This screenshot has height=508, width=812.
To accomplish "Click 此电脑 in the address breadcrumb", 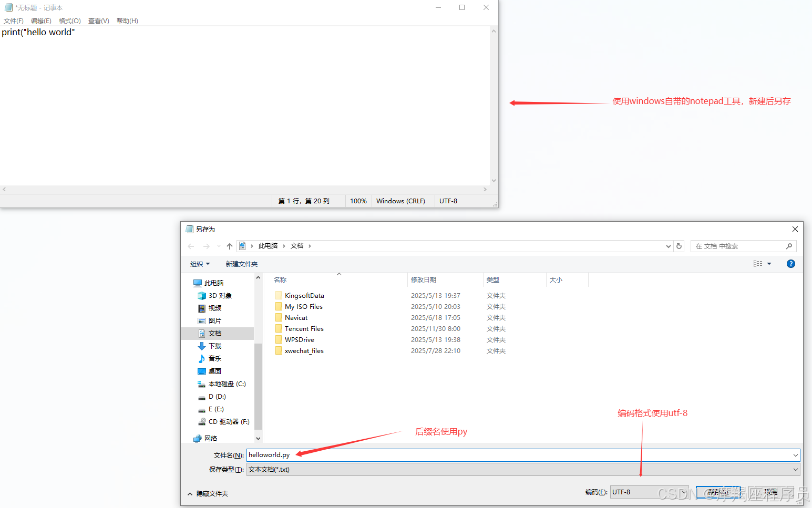I will click(x=268, y=246).
